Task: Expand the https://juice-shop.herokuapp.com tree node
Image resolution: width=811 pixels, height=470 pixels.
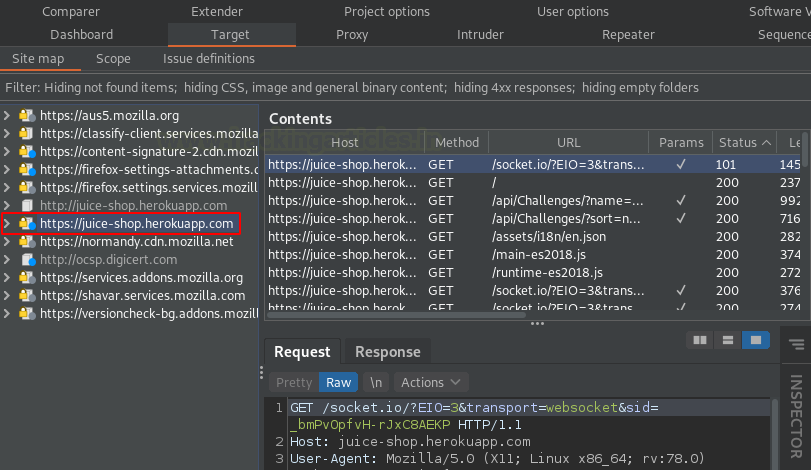Action: pos(8,224)
